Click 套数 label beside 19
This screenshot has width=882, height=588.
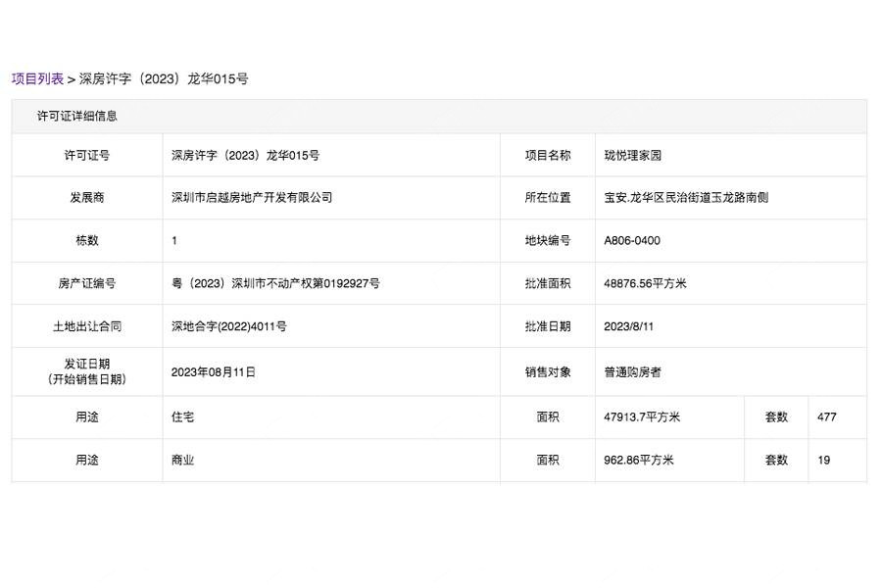[x=776, y=460]
